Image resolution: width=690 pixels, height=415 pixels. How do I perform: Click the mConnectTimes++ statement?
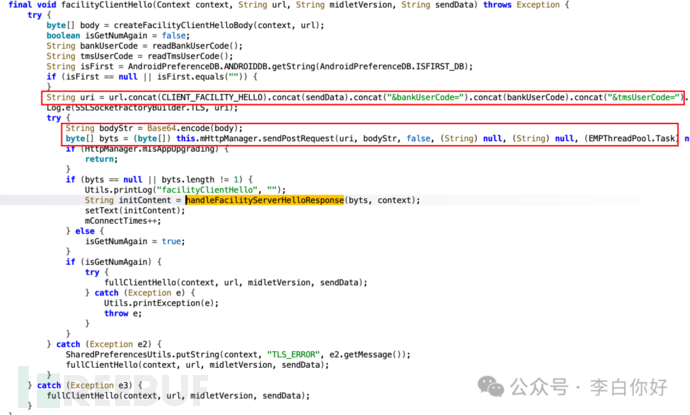click(x=123, y=221)
